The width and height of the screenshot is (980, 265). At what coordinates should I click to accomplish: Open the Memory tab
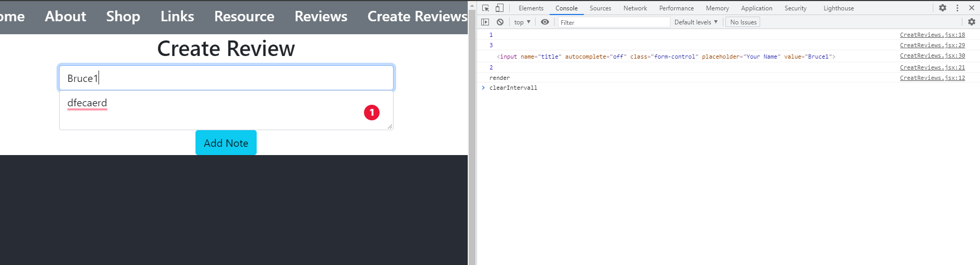(717, 8)
